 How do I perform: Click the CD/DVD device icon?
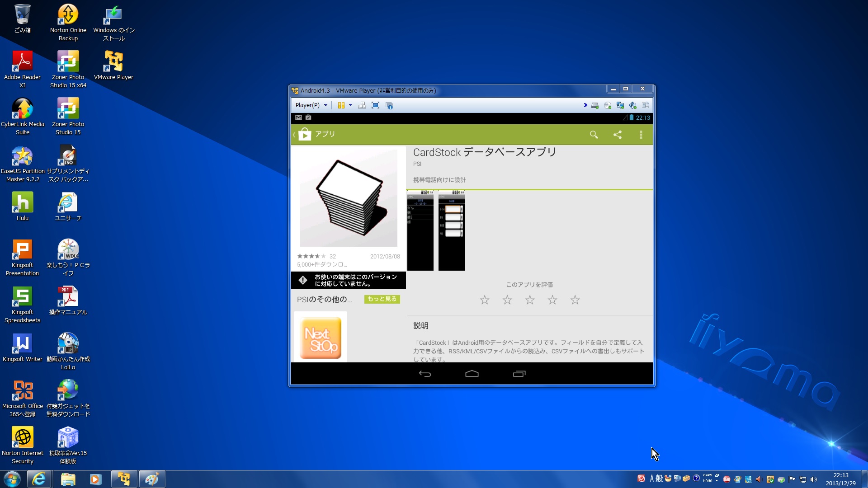pyautogui.click(x=608, y=105)
